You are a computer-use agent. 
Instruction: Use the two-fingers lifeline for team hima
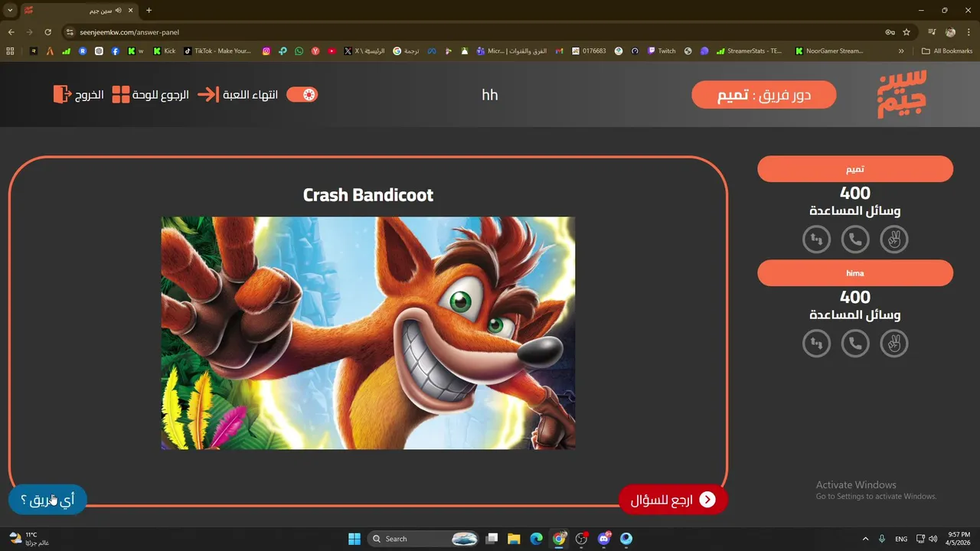pos(893,344)
